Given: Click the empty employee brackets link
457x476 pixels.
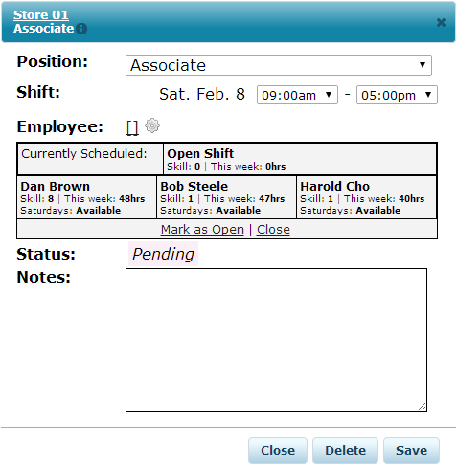Looking at the screenshot, I should (x=132, y=128).
